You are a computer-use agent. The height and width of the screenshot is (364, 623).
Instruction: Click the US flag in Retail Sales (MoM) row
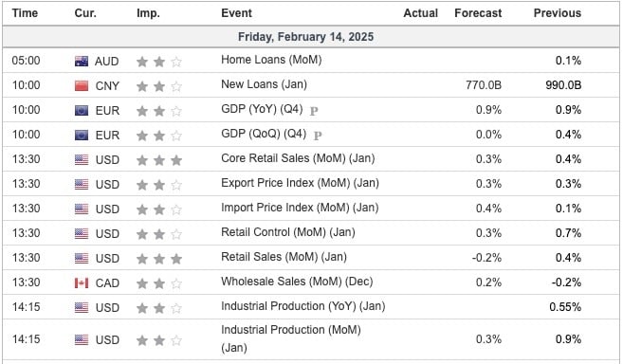click(x=82, y=258)
